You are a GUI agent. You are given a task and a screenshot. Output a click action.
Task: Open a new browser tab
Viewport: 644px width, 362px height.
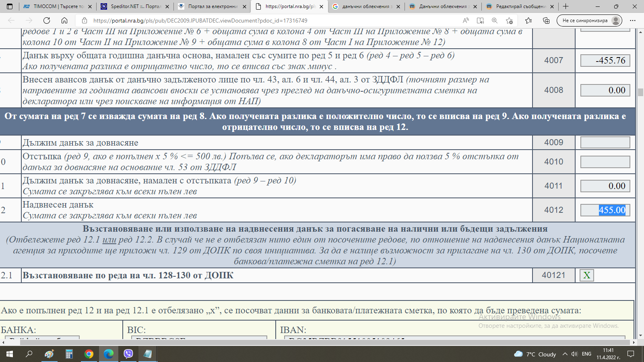566,6
